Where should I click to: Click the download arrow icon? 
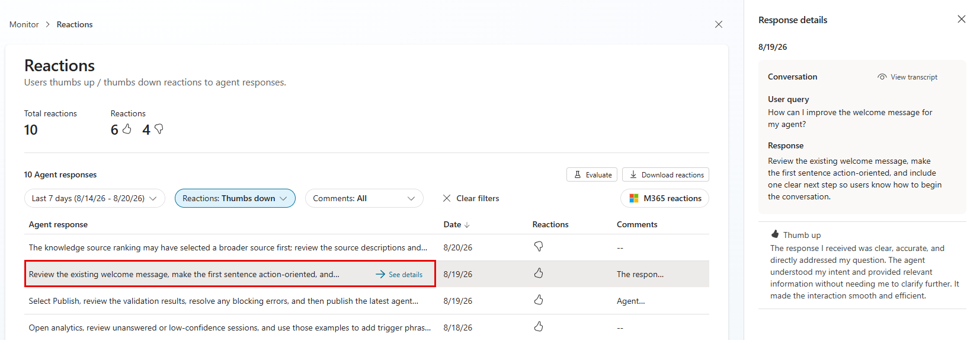pos(633,174)
